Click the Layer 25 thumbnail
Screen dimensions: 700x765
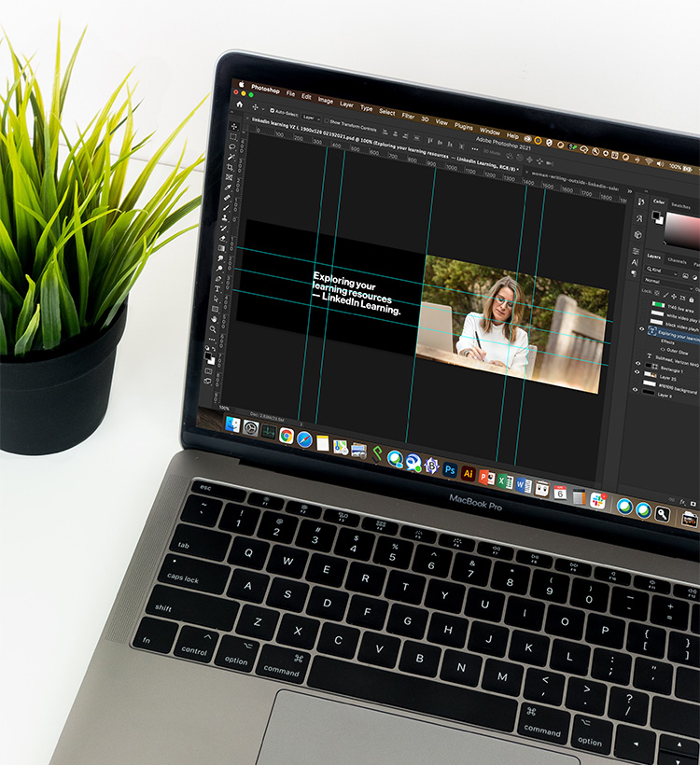click(650, 375)
